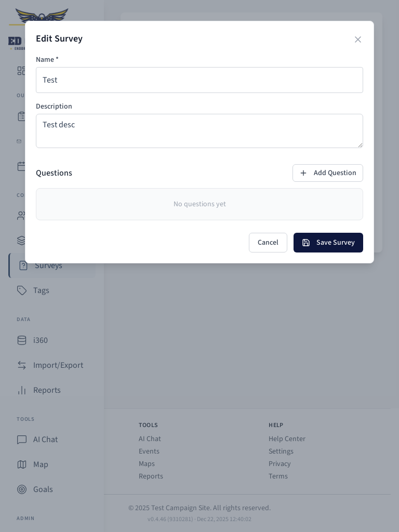Close the Edit Survey dialog

(358, 39)
